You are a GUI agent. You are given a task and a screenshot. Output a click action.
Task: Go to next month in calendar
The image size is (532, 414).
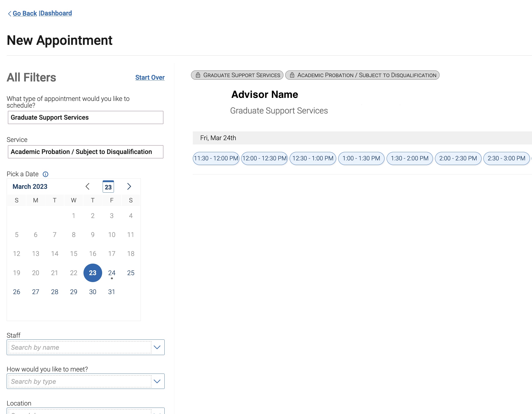pyautogui.click(x=129, y=187)
